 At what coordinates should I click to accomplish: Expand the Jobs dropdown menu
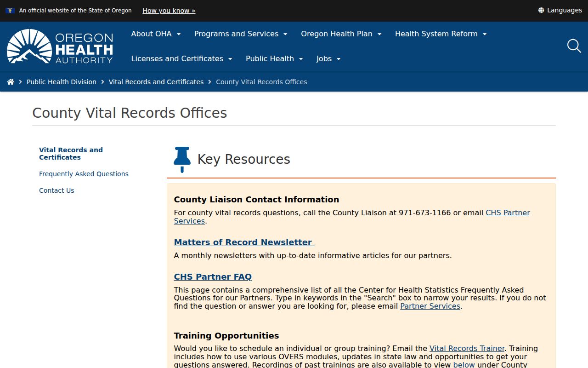click(328, 58)
